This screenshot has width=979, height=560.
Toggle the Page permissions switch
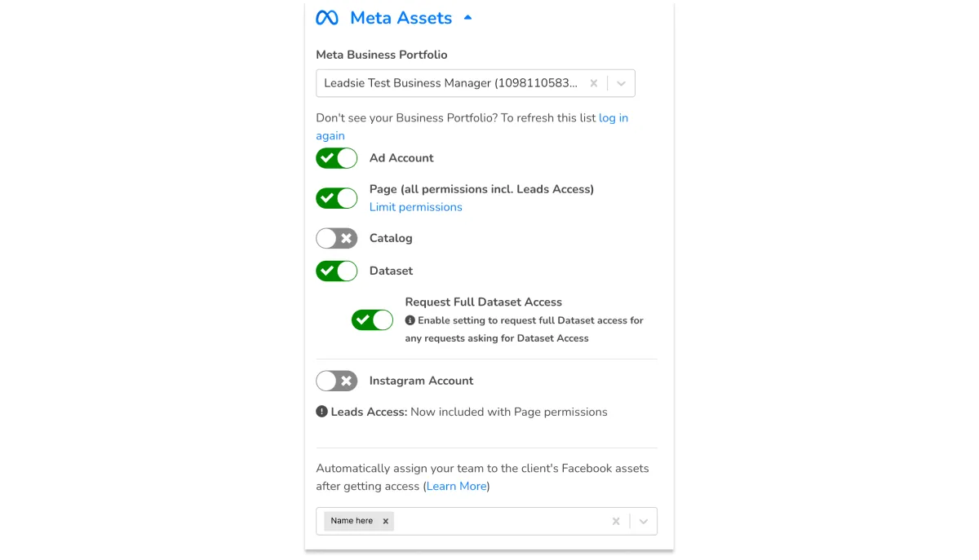(x=337, y=198)
